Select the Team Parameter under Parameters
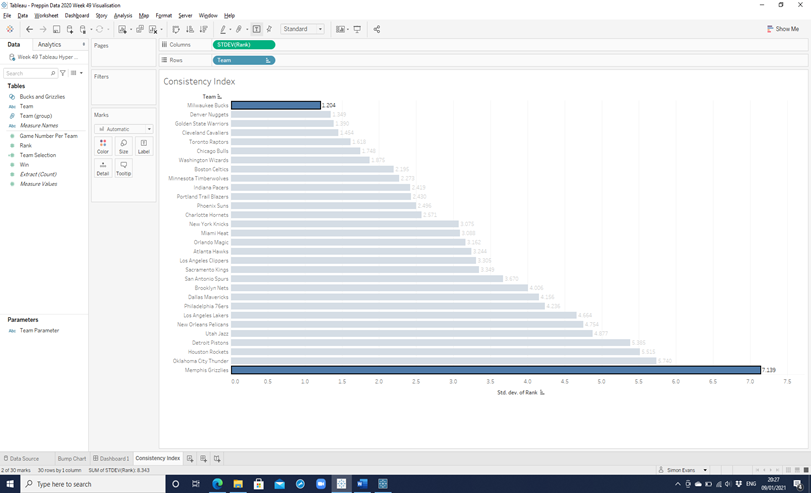The image size is (811, 493). click(39, 331)
